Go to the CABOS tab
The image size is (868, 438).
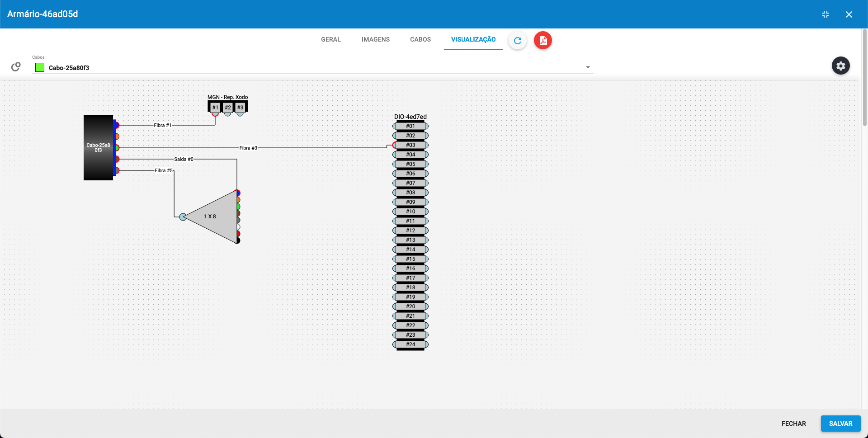[x=420, y=39]
